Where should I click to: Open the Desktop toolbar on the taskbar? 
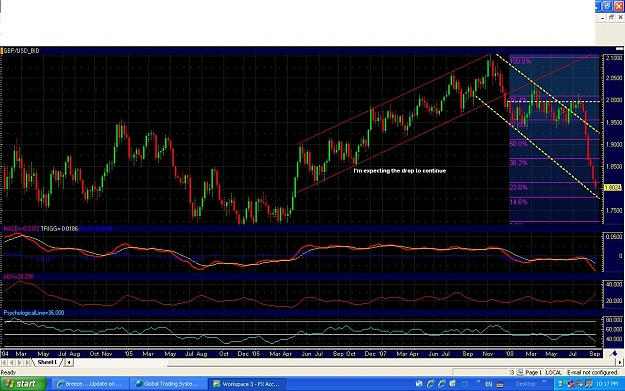pos(525,384)
